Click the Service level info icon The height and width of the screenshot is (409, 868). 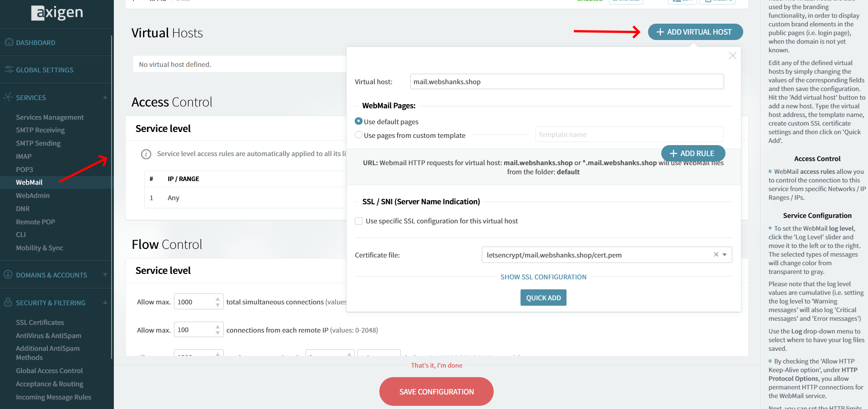[146, 154]
